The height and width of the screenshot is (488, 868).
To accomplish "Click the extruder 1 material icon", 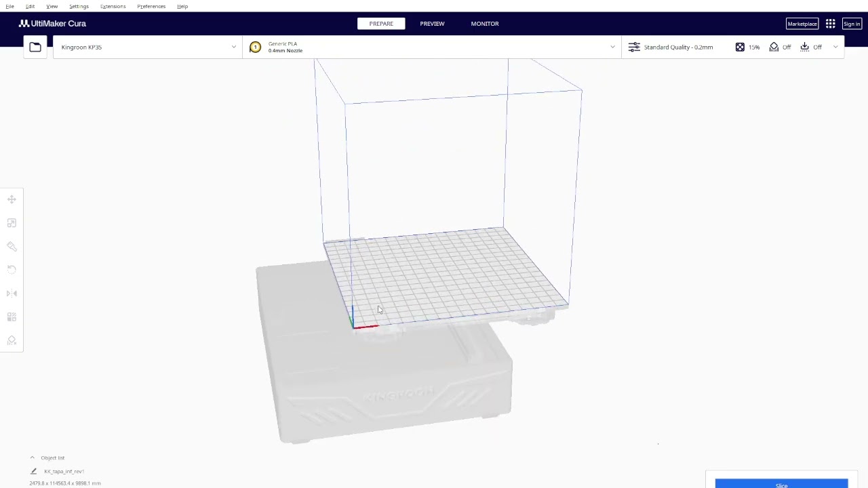I will click(255, 47).
